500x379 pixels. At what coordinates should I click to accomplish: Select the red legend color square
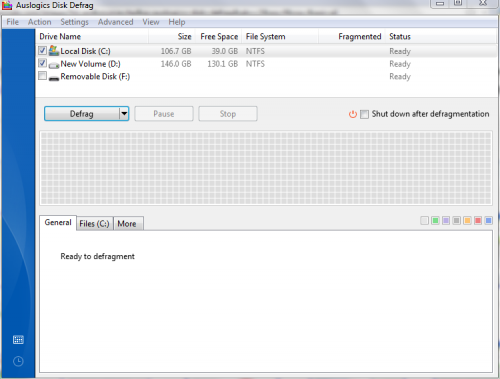pyautogui.click(x=478, y=221)
